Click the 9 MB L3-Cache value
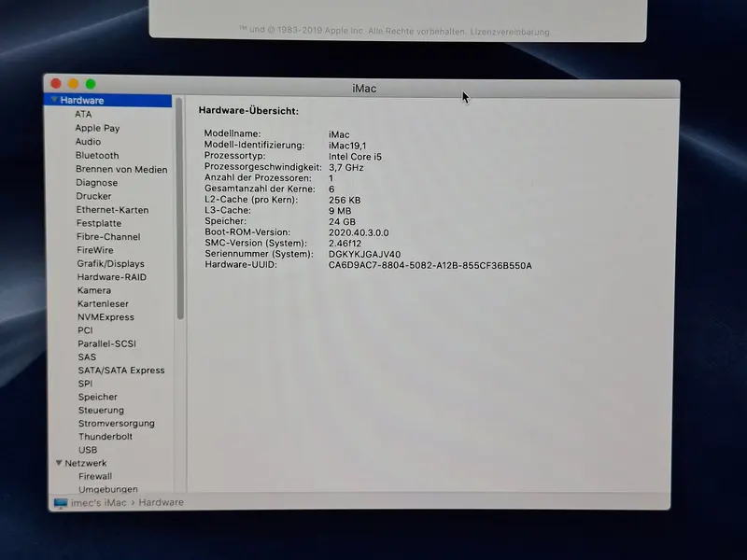Screen dimensions: 747x560 [340, 211]
